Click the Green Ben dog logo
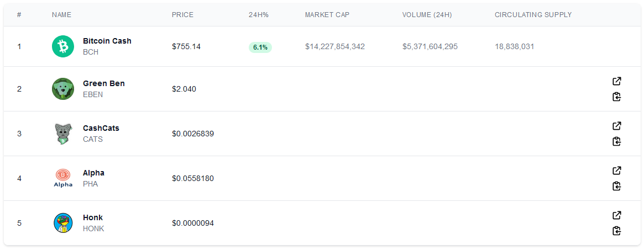 coord(63,89)
